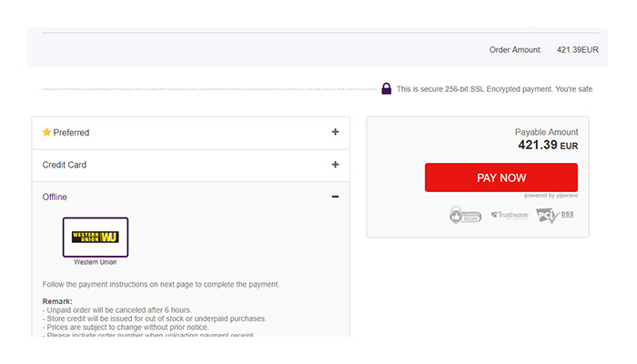Select the Western Union payment option
Viewport: 637px width, 364px height.
96,238
